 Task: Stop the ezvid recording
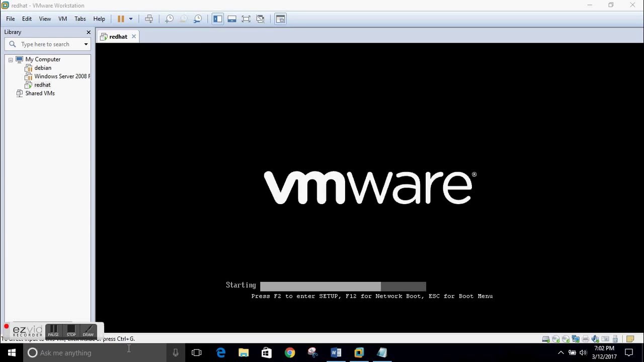point(71,330)
